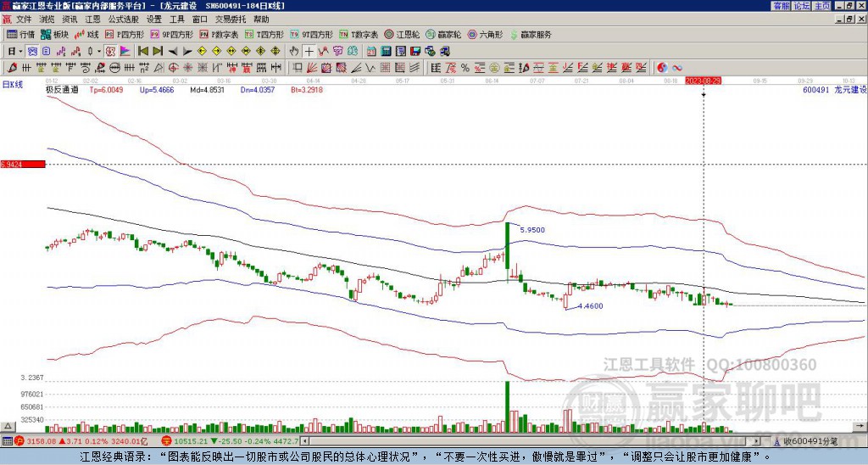Expand the 日 period dropdown
868x465 pixels.
pyautogui.click(x=20, y=52)
